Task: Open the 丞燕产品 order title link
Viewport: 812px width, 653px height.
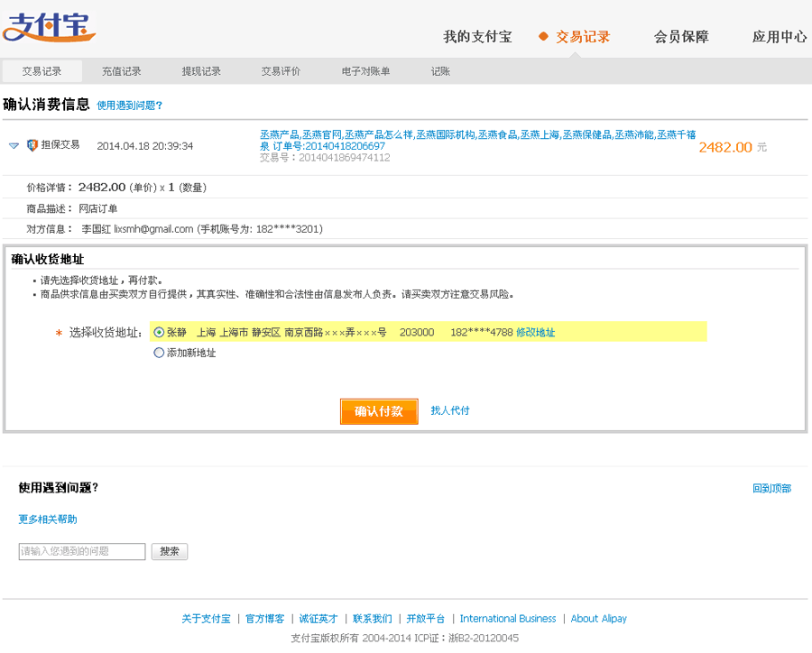Action: pos(477,141)
